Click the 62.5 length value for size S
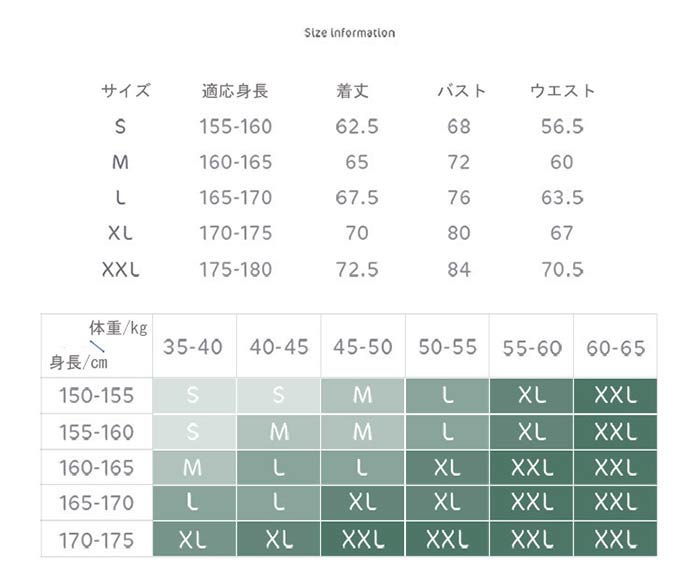The width and height of the screenshot is (700, 569). (x=357, y=127)
